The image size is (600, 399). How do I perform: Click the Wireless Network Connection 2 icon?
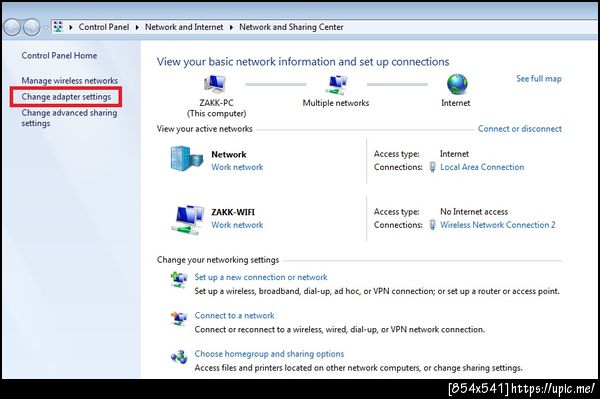click(432, 225)
